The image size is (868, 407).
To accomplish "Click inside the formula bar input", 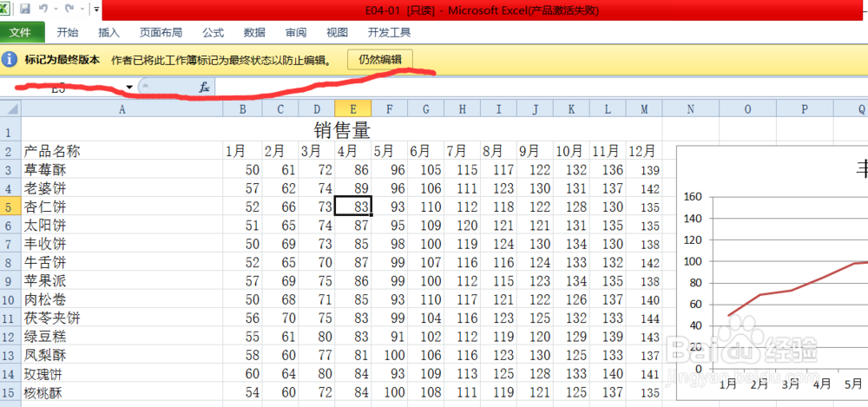I will click(542, 88).
